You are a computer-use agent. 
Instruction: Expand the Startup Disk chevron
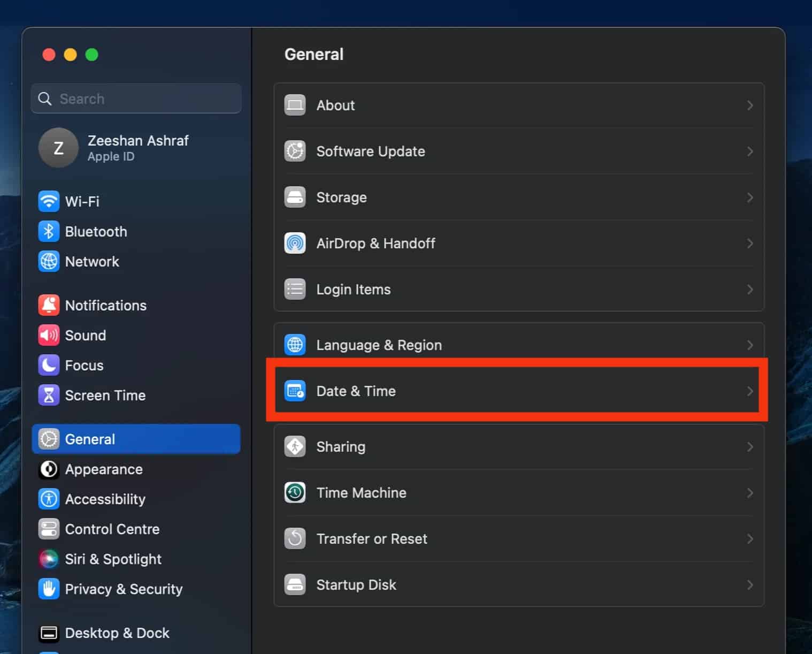pos(750,585)
